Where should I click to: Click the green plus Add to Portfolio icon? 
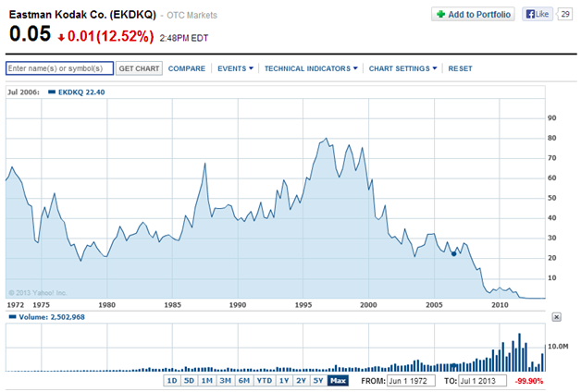pos(440,15)
